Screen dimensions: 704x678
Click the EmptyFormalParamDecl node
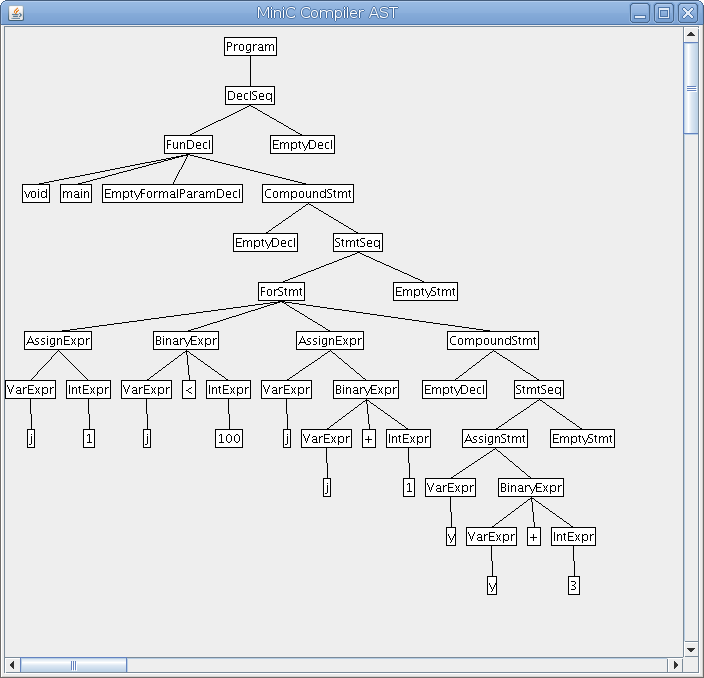pyautogui.click(x=173, y=194)
